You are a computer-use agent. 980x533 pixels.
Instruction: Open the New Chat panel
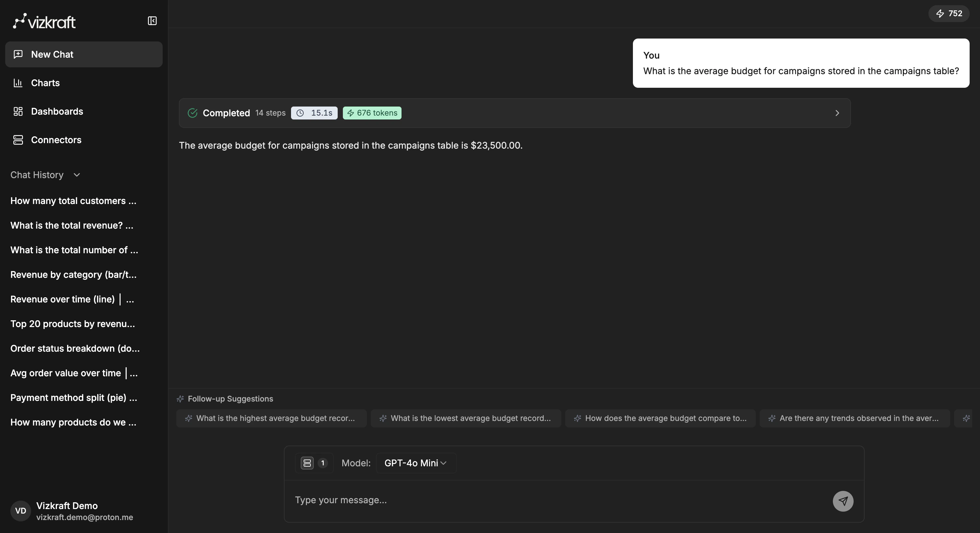[83, 54]
